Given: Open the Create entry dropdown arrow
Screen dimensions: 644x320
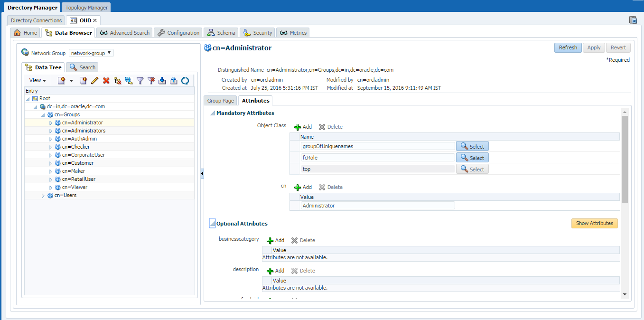Looking at the screenshot, I should pos(71,81).
